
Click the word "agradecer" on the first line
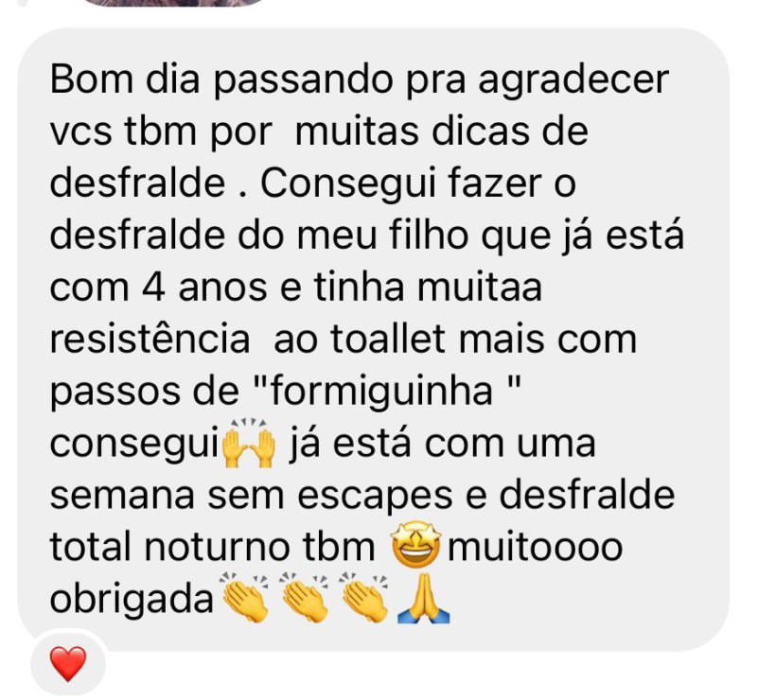click(573, 80)
